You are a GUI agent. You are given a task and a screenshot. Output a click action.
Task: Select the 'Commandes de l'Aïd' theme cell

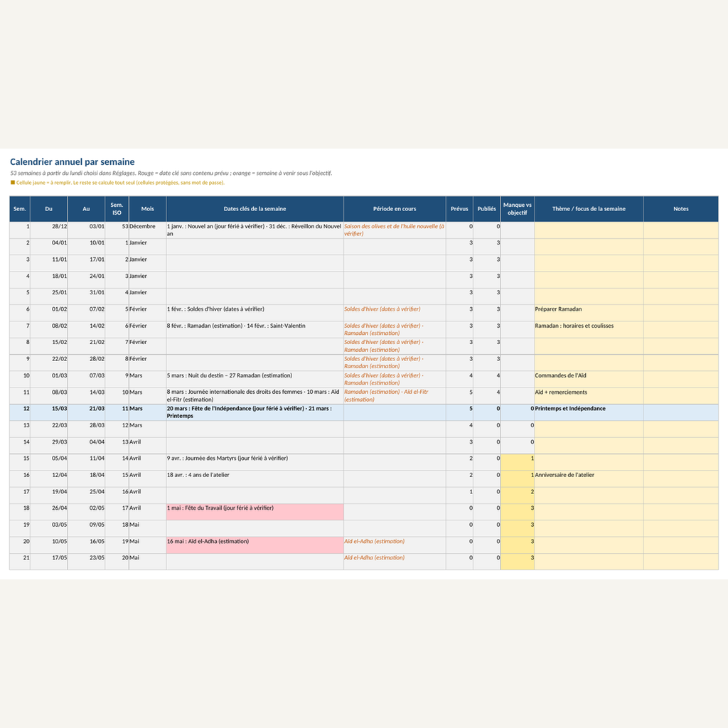[589, 379]
